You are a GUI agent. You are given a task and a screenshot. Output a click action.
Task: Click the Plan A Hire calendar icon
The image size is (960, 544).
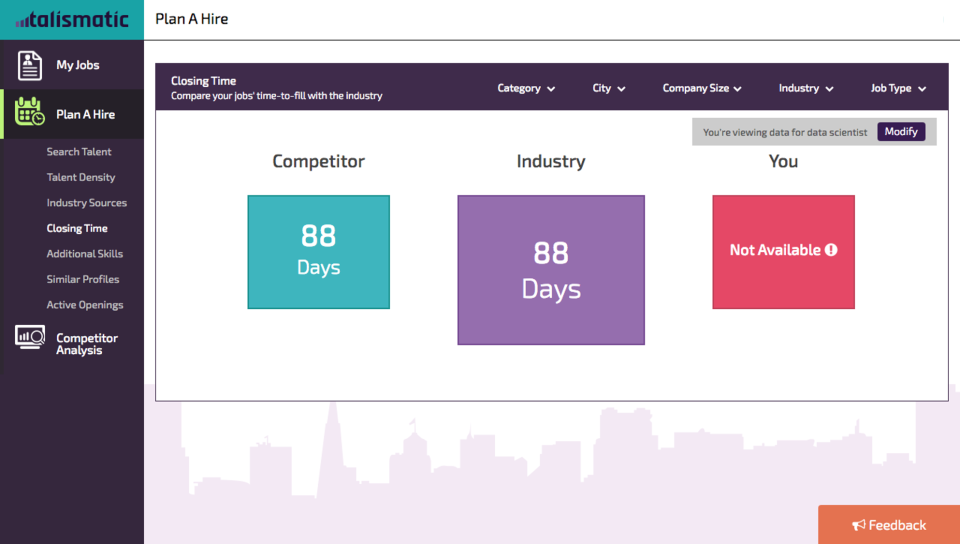coord(29,111)
